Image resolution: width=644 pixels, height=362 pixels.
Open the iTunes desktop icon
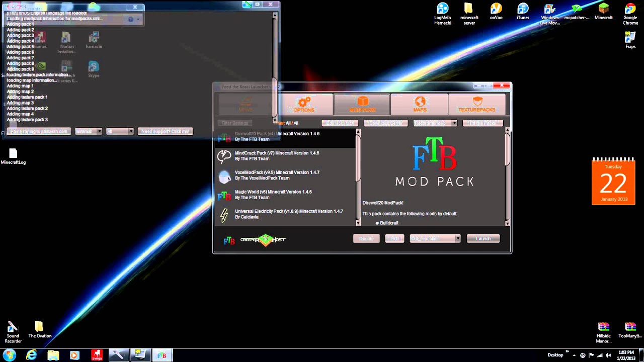click(x=523, y=12)
